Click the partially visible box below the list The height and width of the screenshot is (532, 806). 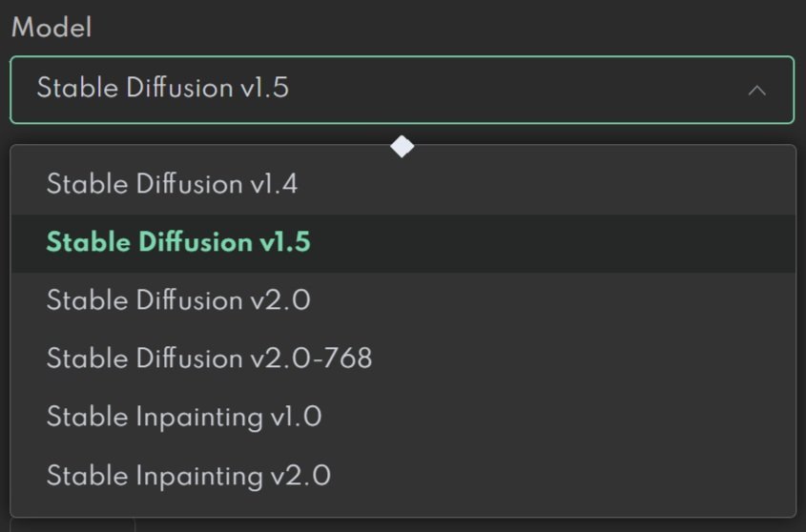[72, 525]
